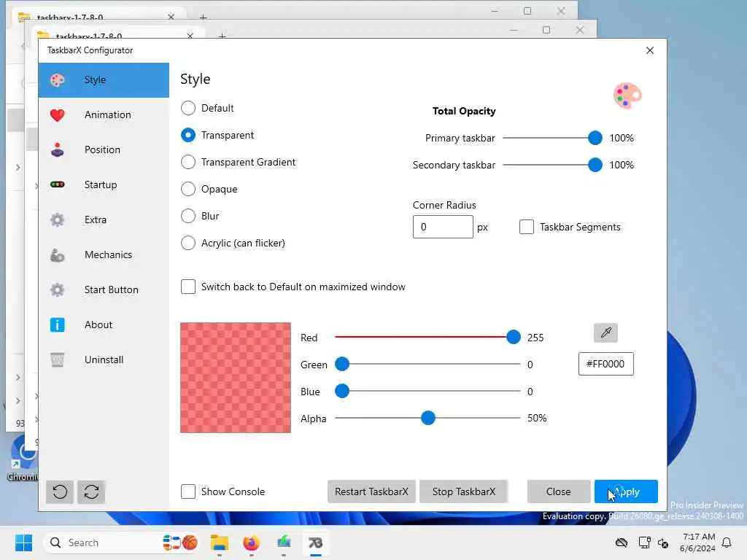Open the Animation section

104,114
